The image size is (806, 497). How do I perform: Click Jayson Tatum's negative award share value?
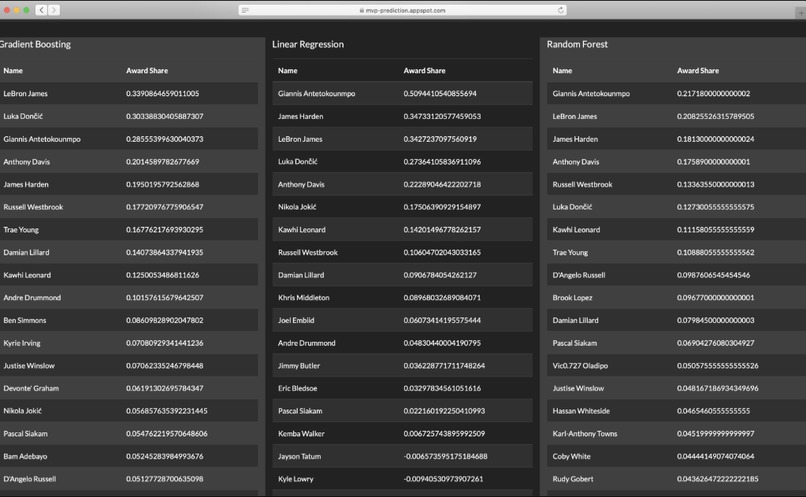(445, 456)
